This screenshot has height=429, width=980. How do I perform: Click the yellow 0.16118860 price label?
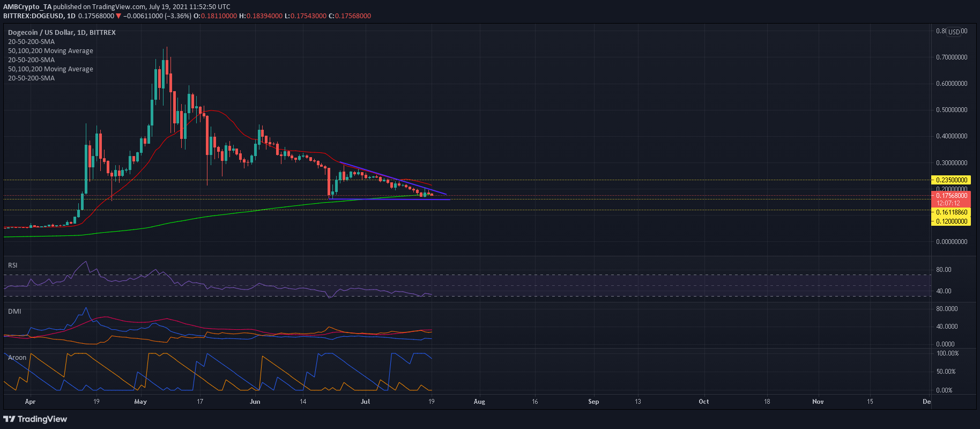point(951,212)
